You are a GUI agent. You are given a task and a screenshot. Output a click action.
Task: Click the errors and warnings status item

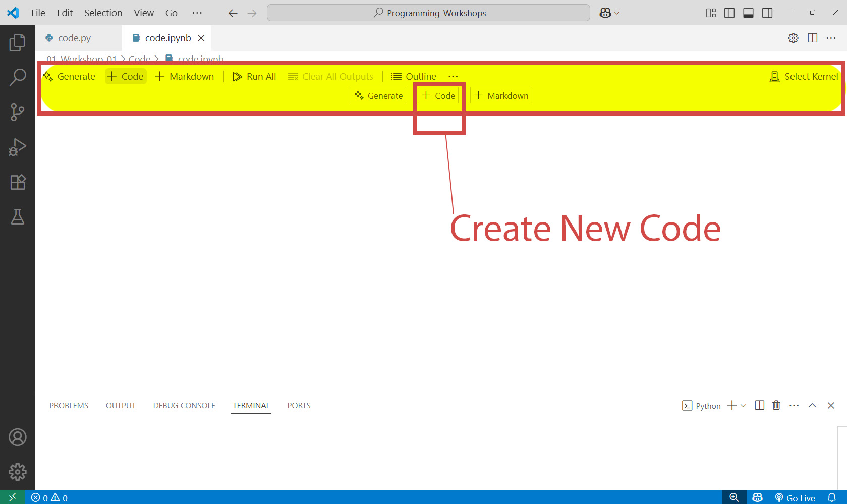pyautogui.click(x=49, y=497)
